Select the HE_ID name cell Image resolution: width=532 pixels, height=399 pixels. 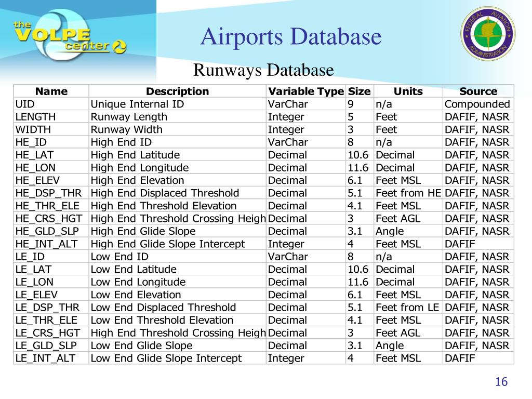click(51, 142)
